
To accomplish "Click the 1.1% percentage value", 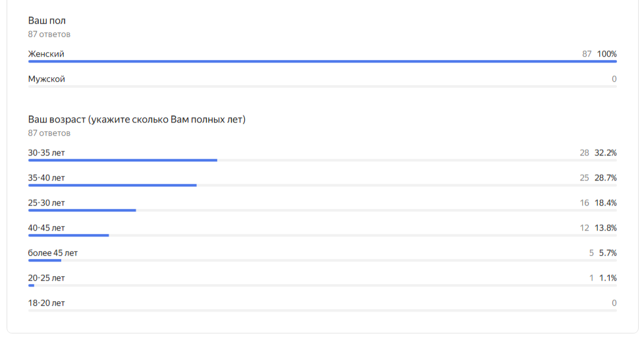I will tap(608, 278).
